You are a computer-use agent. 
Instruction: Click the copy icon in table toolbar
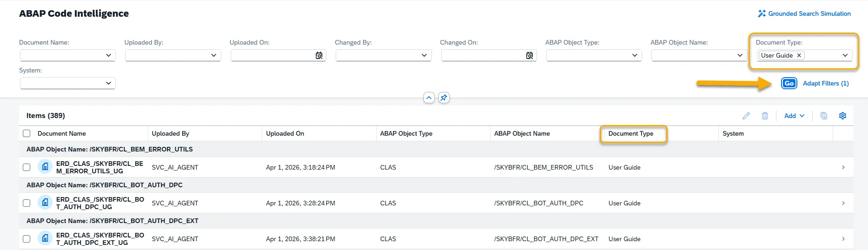[824, 116]
